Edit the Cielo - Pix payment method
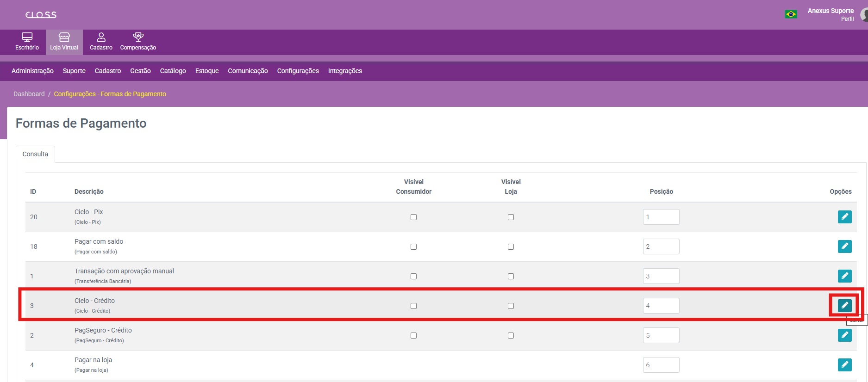Image resolution: width=868 pixels, height=382 pixels. point(844,217)
